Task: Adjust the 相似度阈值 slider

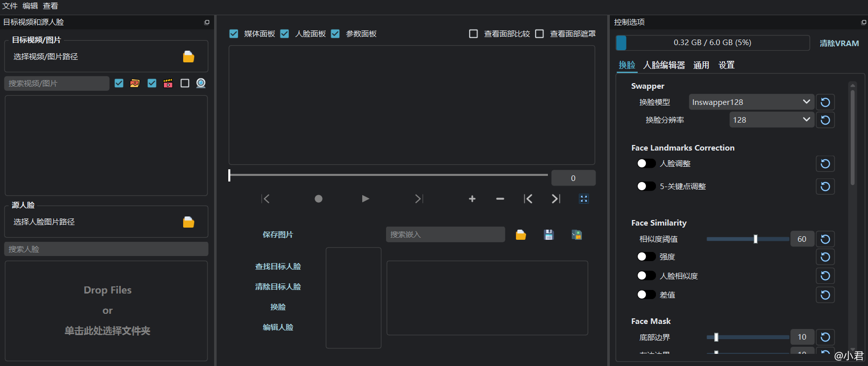Action: click(x=755, y=239)
